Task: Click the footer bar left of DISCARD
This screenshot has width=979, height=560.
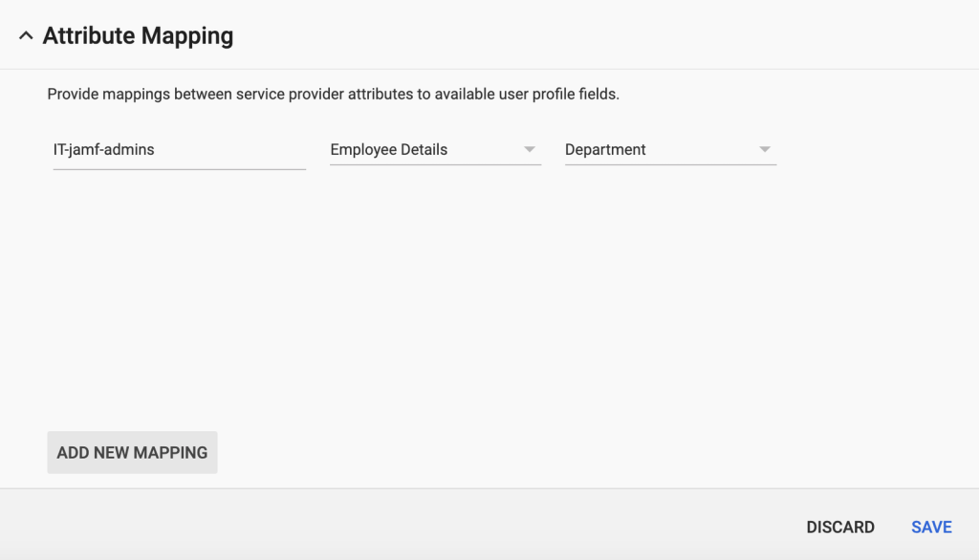Action: point(382,526)
